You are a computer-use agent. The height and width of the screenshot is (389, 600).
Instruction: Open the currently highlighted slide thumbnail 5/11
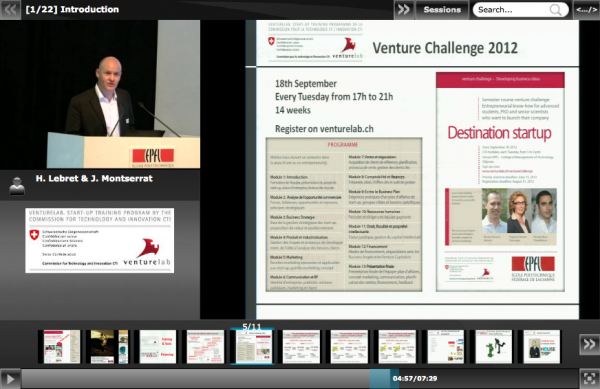[253, 346]
